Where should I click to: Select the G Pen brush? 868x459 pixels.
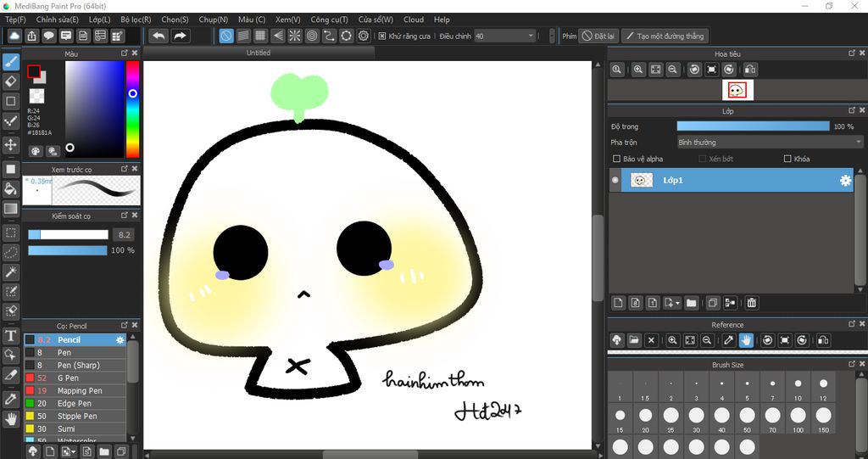coord(68,378)
